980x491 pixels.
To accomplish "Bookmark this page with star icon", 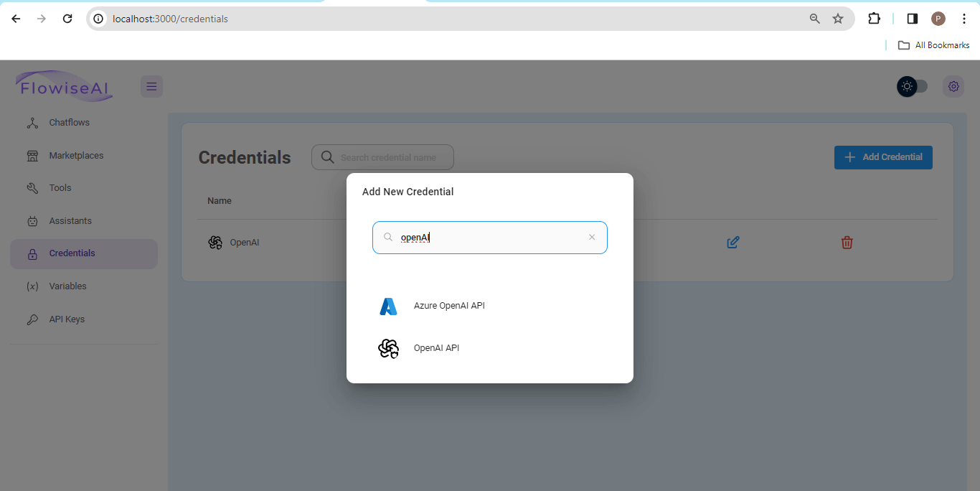I will [838, 19].
